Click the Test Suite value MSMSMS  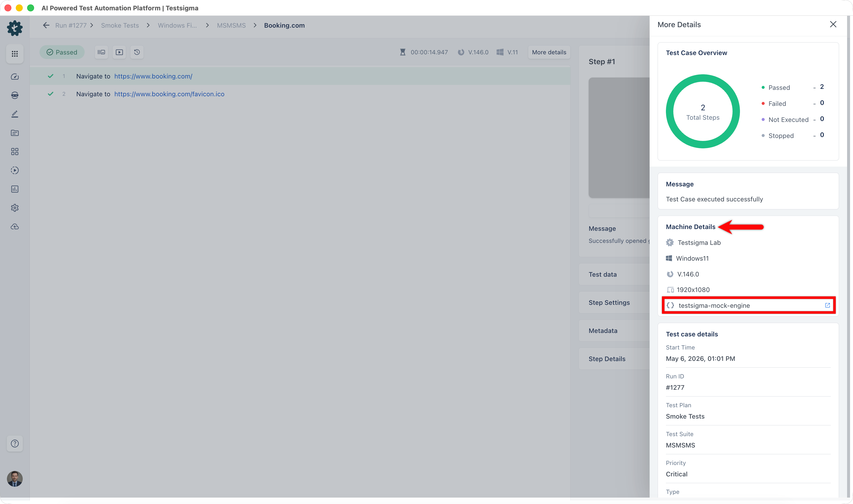(x=680, y=445)
